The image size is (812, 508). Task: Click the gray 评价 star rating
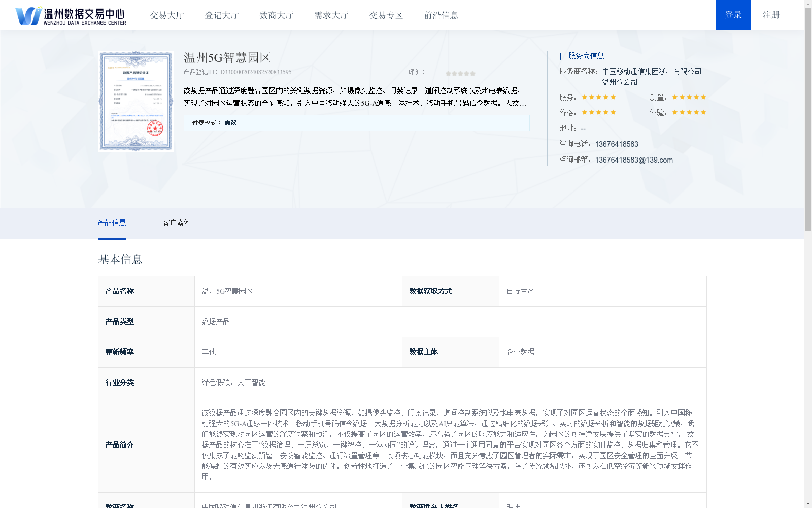pos(460,73)
